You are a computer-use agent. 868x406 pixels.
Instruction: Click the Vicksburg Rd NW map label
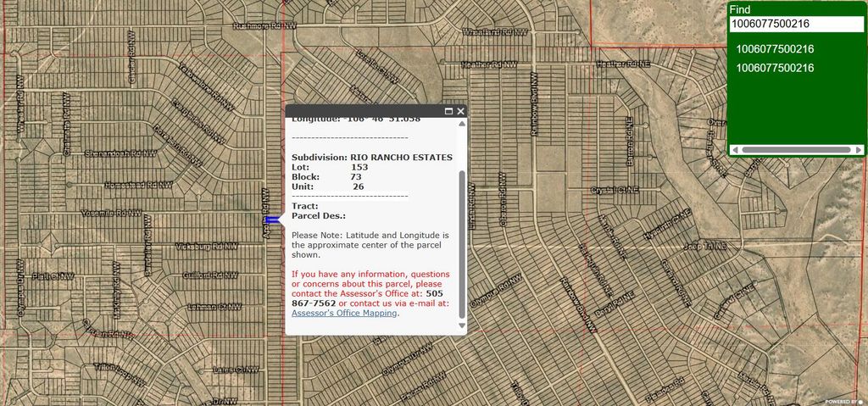(201, 247)
